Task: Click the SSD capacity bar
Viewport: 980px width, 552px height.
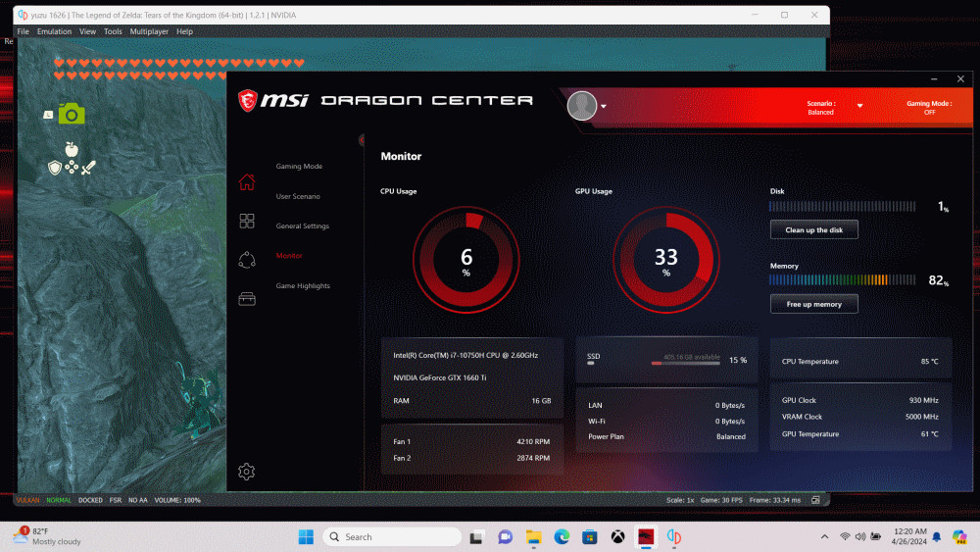Action: pos(685,363)
